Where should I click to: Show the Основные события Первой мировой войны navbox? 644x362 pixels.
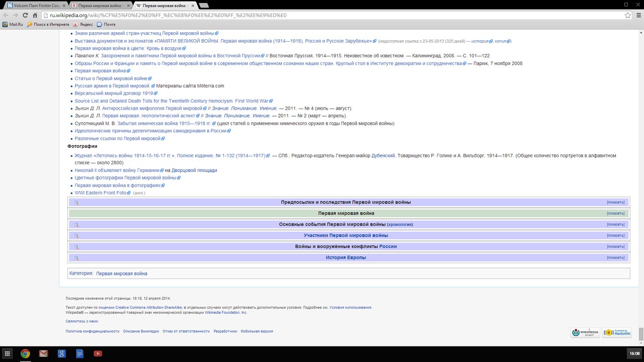coord(616,225)
